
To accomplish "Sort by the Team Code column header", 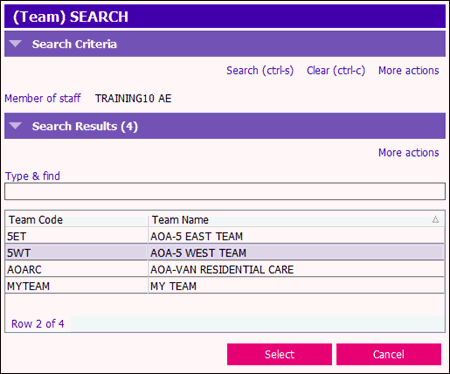I will (x=77, y=220).
